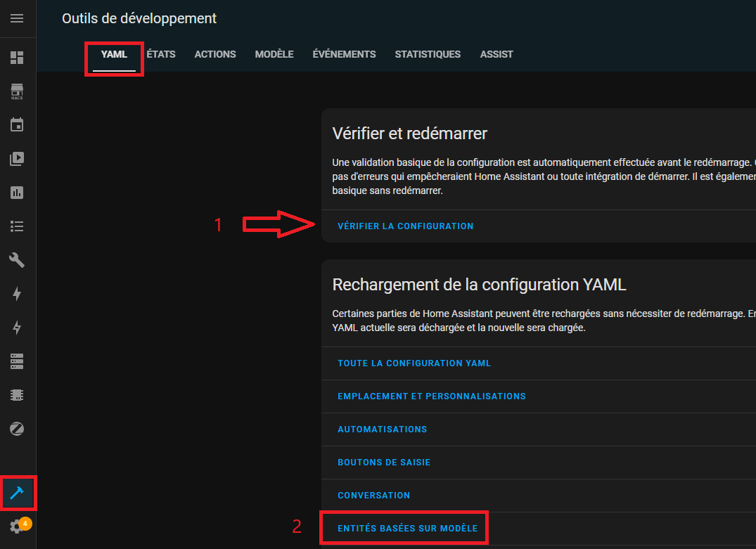Open the hamburger sidebar menu
This screenshot has width=756, height=549.
click(17, 18)
